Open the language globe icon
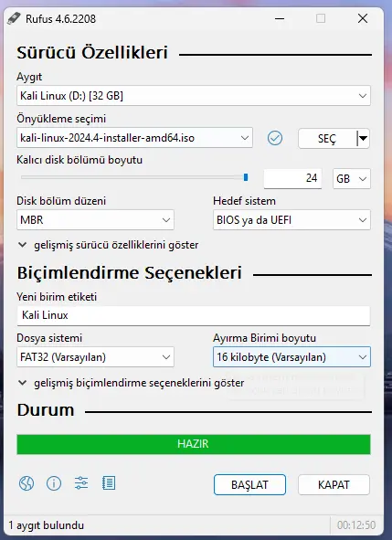The width and height of the screenshot is (392, 540). click(26, 483)
